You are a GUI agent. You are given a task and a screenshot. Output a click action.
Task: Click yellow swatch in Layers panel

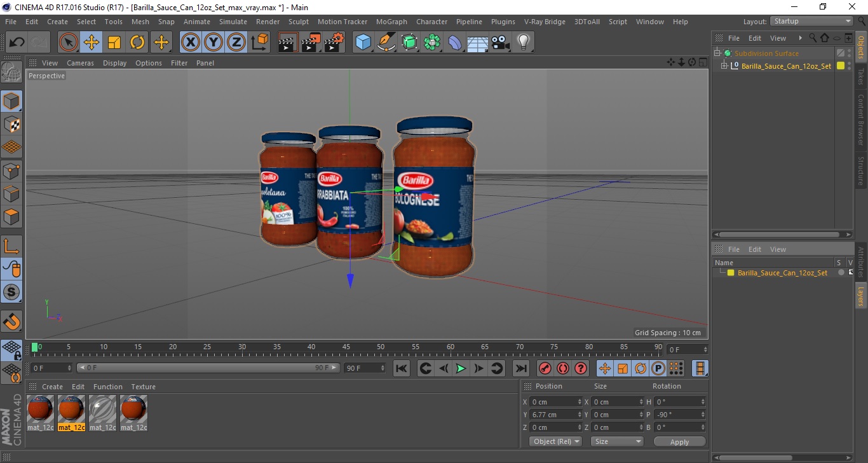coord(731,273)
